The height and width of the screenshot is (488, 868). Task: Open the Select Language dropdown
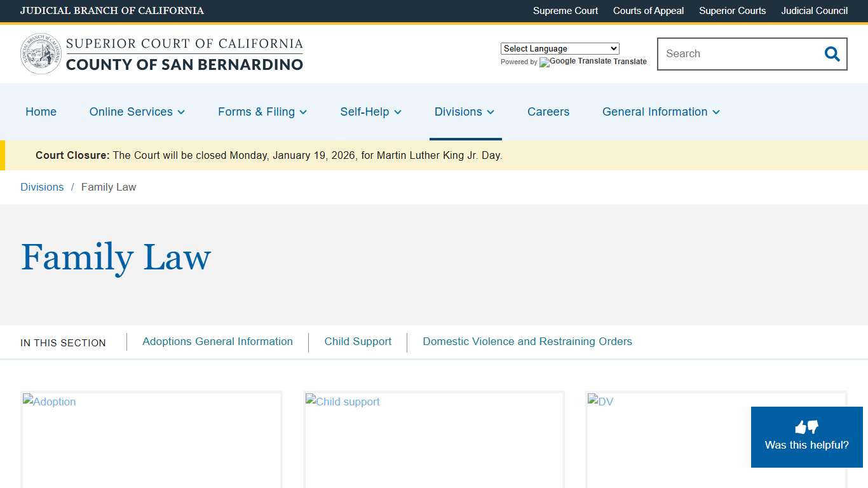click(x=559, y=48)
